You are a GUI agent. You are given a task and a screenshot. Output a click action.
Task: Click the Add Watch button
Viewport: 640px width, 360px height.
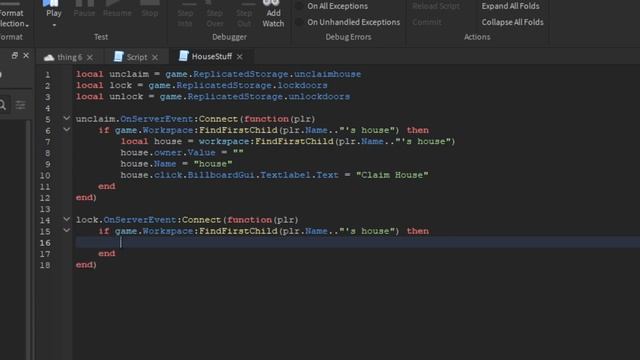(273, 15)
